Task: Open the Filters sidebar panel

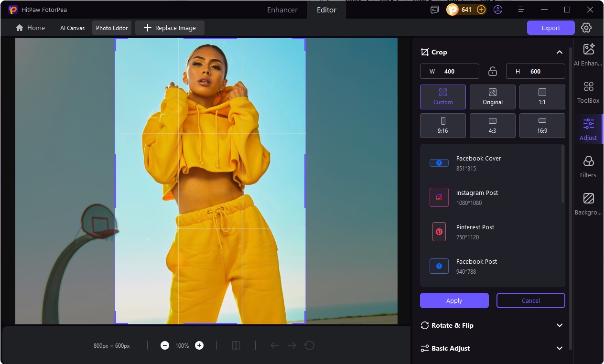Action: (x=588, y=167)
